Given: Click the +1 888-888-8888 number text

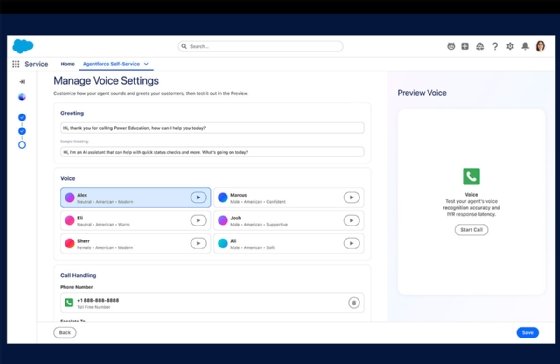Looking at the screenshot, I should (98, 300).
